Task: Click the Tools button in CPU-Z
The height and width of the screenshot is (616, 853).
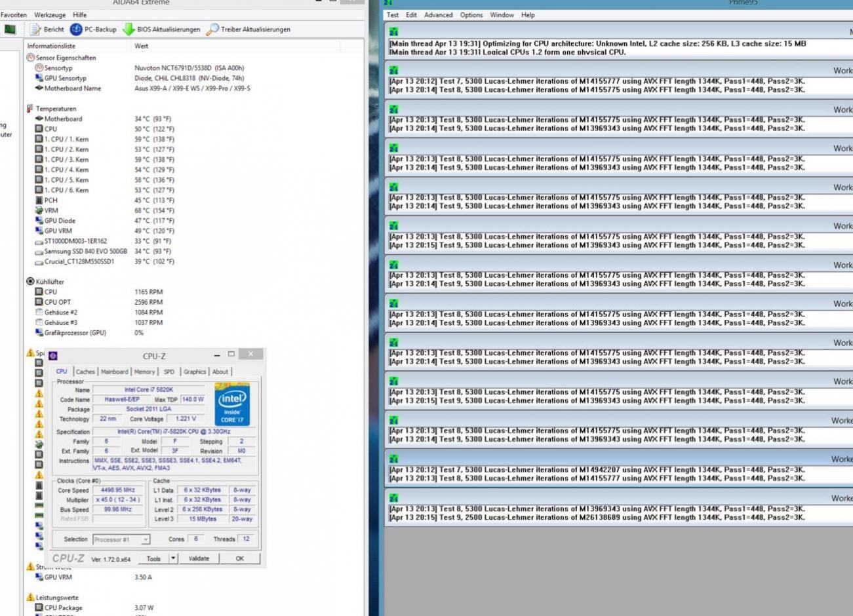Action: click(153, 558)
